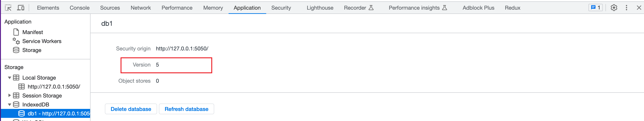Open DevTools settings gear
The width and height of the screenshot is (644, 121).
[x=614, y=8]
